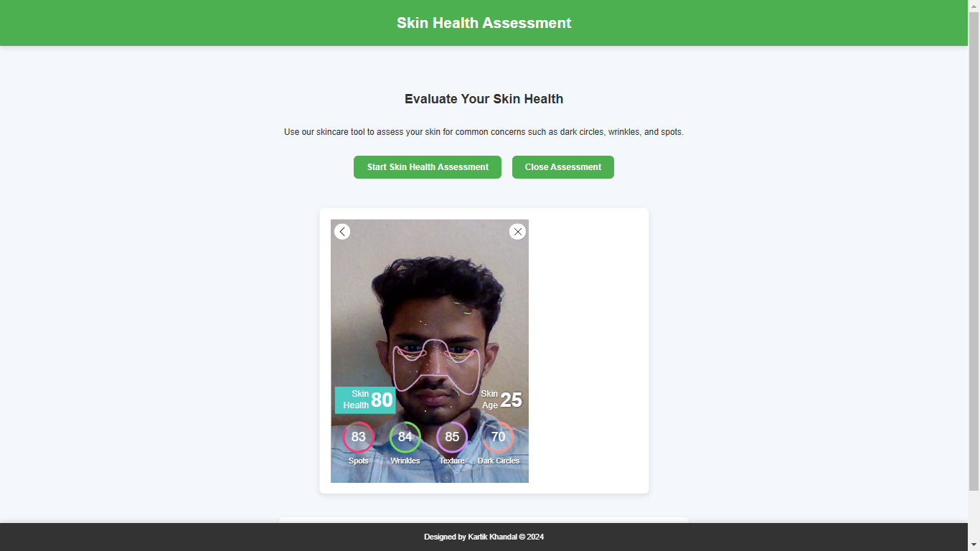Click the Skin Health Assessment header title
Screen dimensions: 980x551
[484, 23]
